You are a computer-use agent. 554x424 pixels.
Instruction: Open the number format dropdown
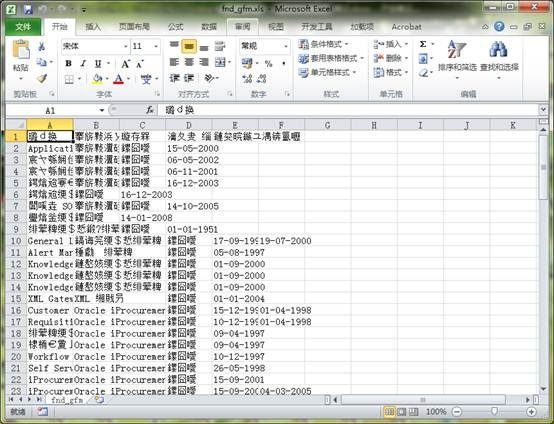(285, 46)
